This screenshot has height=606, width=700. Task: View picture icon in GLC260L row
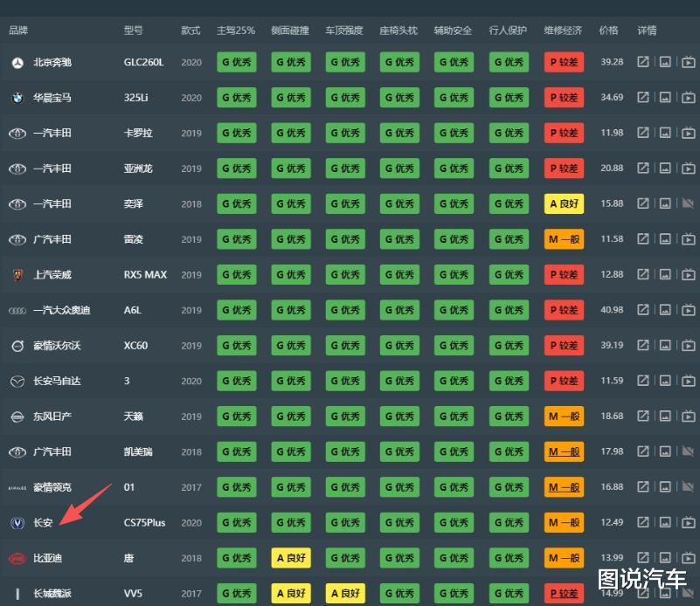[x=665, y=62]
